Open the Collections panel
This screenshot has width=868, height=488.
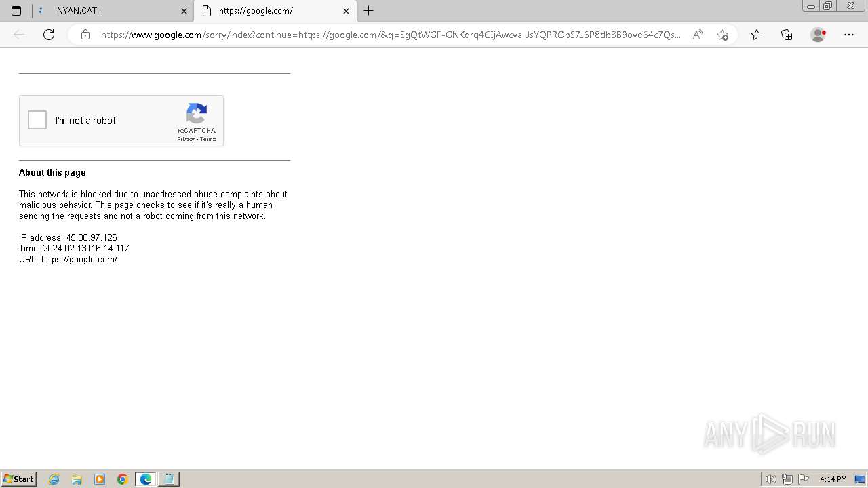(787, 35)
